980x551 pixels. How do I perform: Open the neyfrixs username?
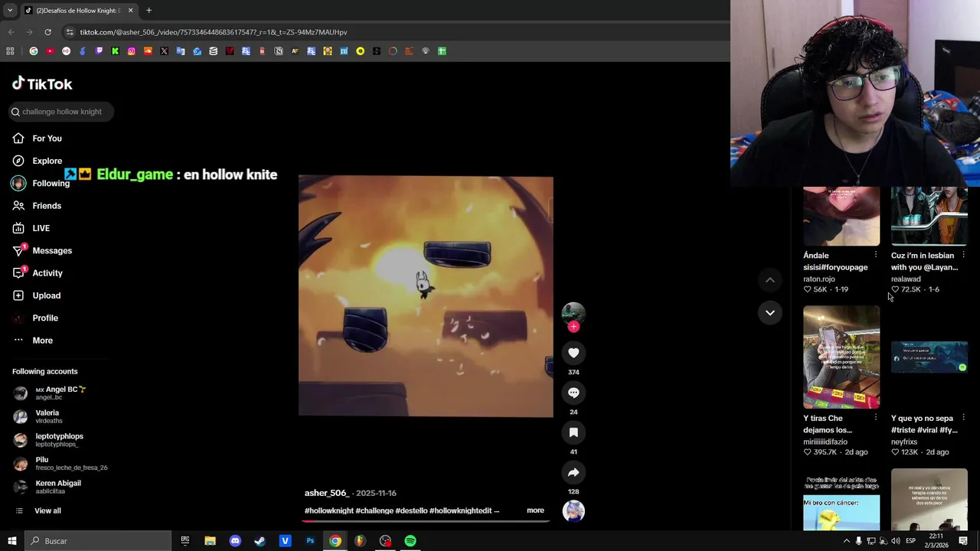pos(904,442)
